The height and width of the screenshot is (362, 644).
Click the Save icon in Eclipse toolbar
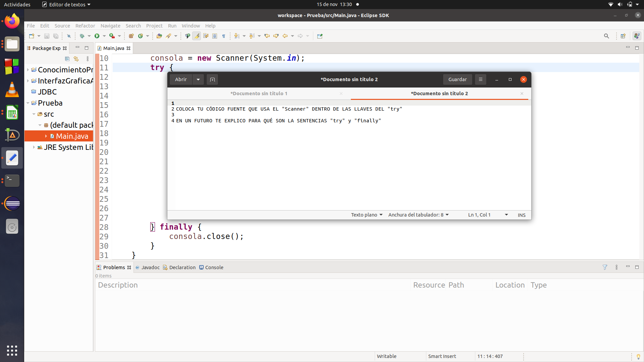(47, 36)
